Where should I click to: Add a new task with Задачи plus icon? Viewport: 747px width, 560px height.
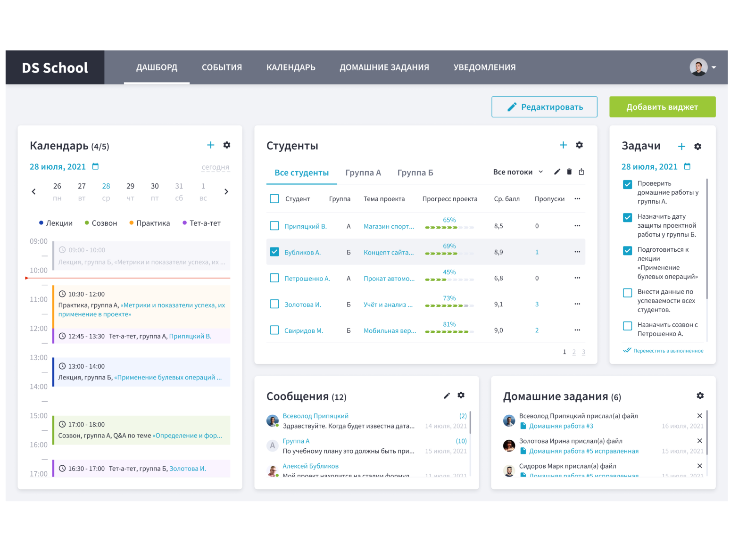click(x=681, y=147)
